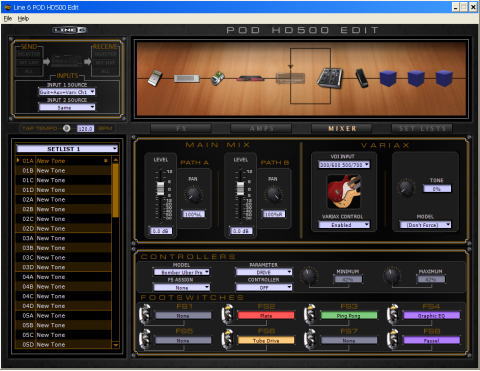
Task: Open the FS Assign dropdown
Action: (182, 287)
